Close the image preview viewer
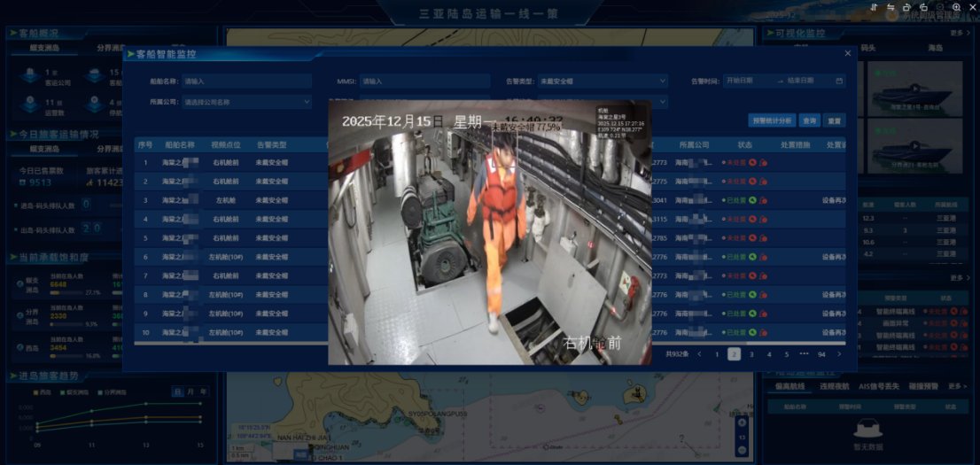Image resolution: width=980 pixels, height=465 pixels. pos(972,7)
